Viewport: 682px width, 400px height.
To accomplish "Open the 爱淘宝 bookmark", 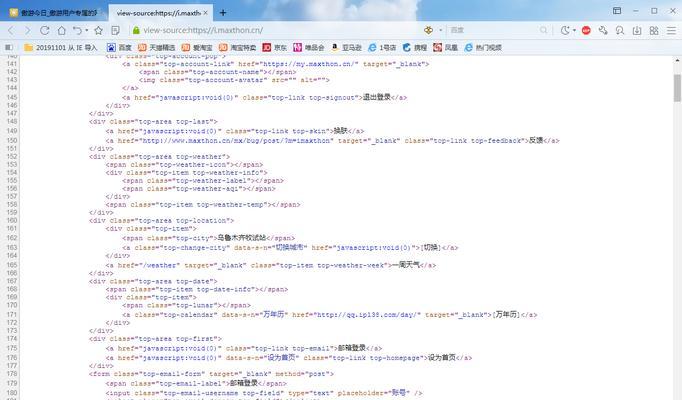I will (197, 47).
